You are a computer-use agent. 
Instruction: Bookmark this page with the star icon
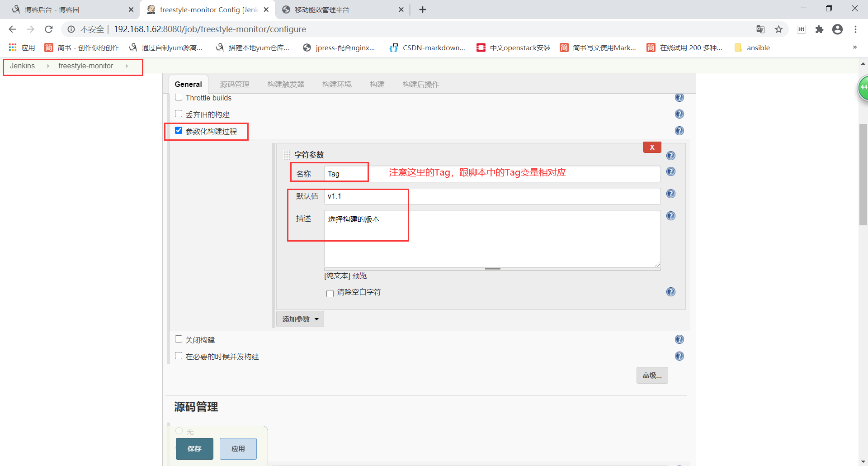point(778,29)
